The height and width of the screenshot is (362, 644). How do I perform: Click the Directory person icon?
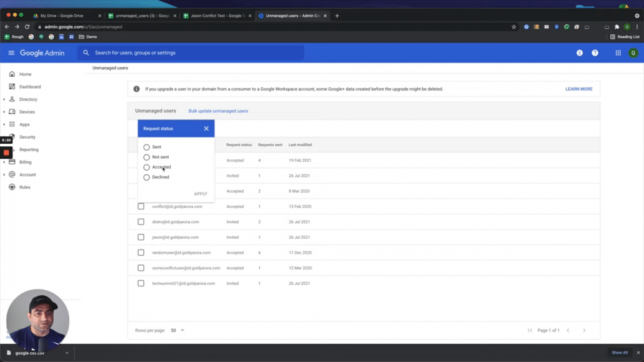(x=12, y=99)
